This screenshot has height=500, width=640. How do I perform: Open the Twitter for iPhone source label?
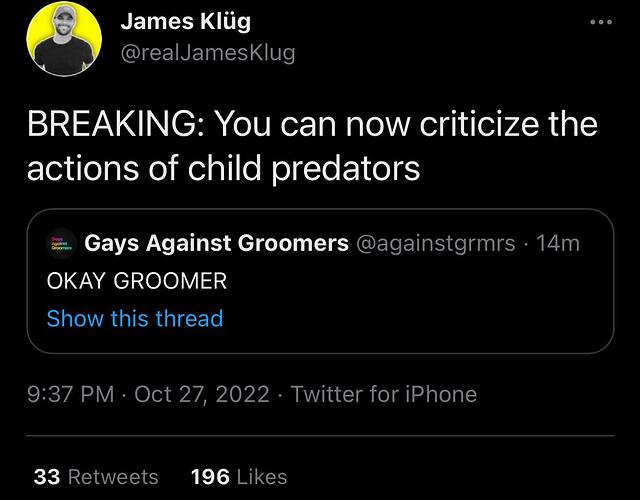[x=384, y=394]
